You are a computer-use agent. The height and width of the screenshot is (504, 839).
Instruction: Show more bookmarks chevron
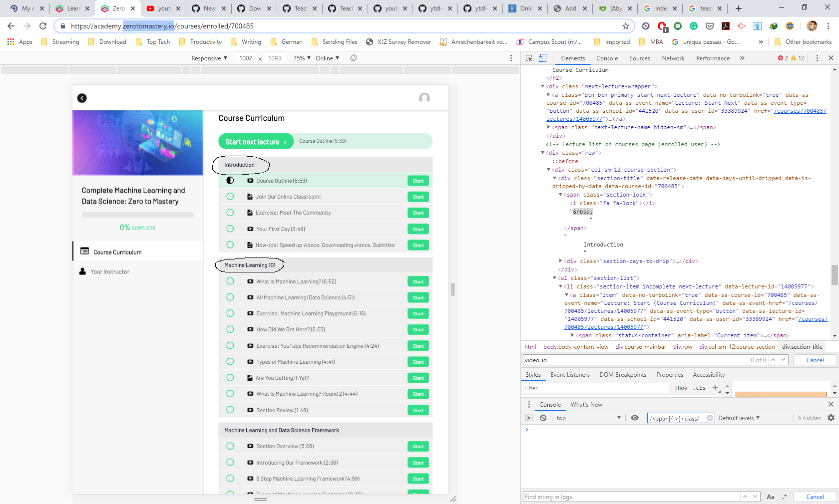click(761, 42)
